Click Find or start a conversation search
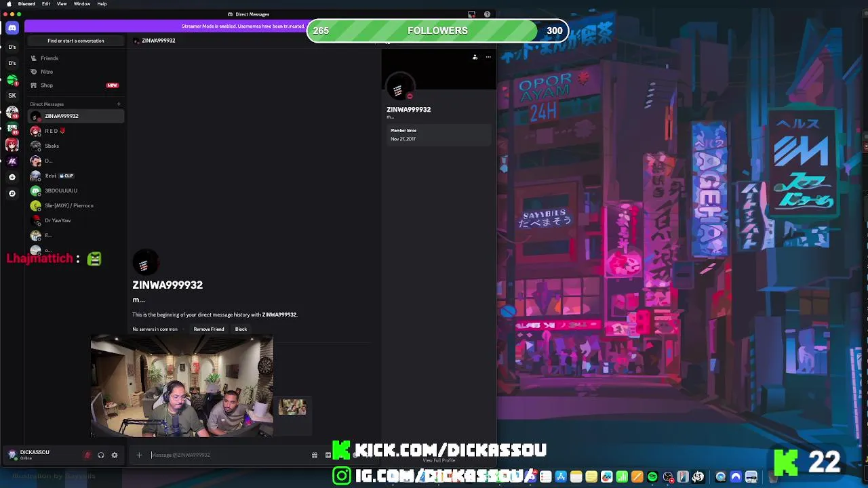The width and height of the screenshot is (868, 488). [76, 41]
